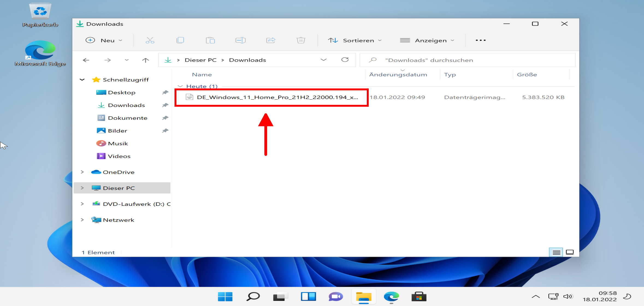Open Microsoft Edge desktop shortcut
This screenshot has height=306, width=644.
pyautogui.click(x=40, y=54)
